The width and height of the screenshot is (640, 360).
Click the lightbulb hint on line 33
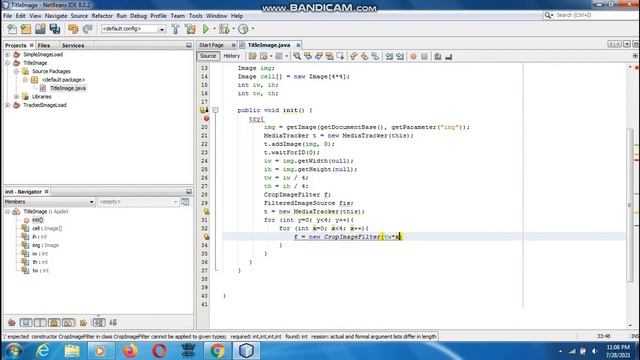(x=206, y=237)
